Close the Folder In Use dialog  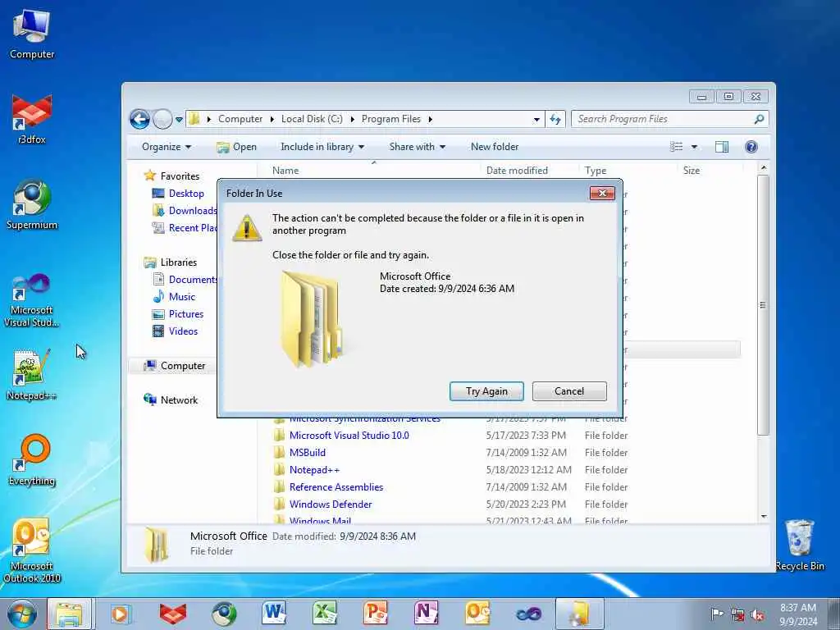[x=602, y=194]
